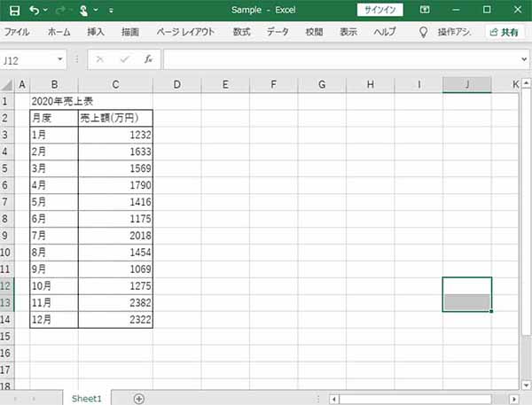Switch to the ページ レイアウト tab

pyautogui.click(x=185, y=32)
